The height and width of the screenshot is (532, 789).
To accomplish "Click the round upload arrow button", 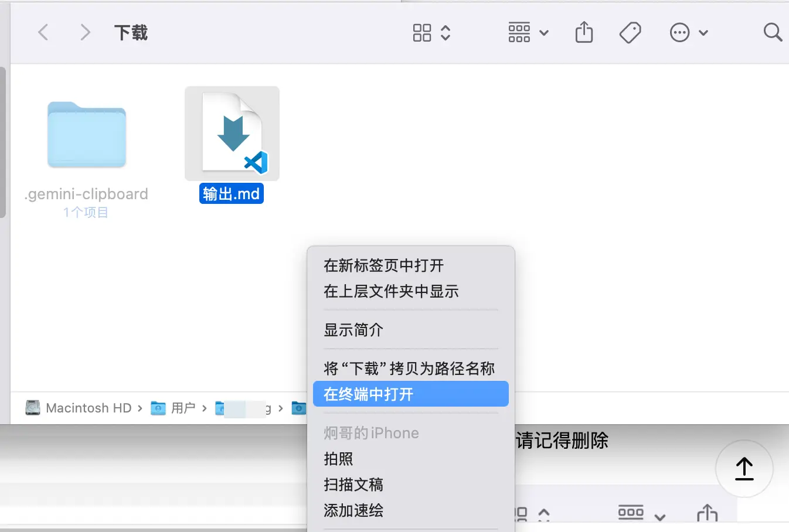I will tap(744, 469).
